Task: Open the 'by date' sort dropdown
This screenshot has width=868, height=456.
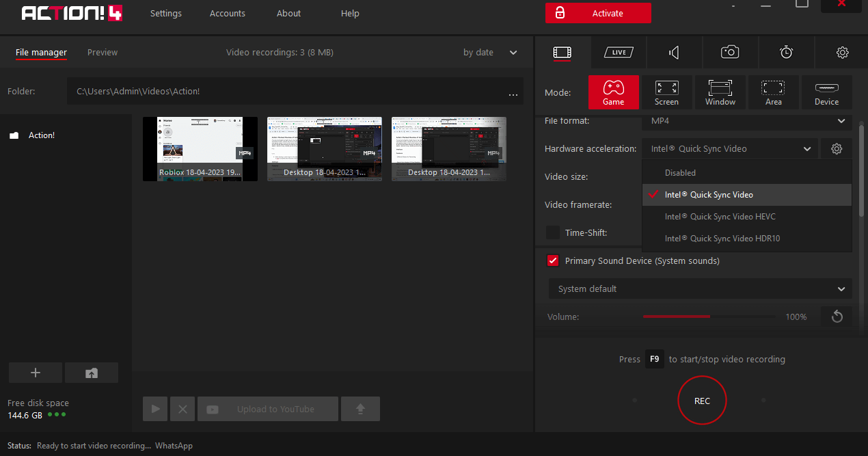Action: pyautogui.click(x=490, y=53)
